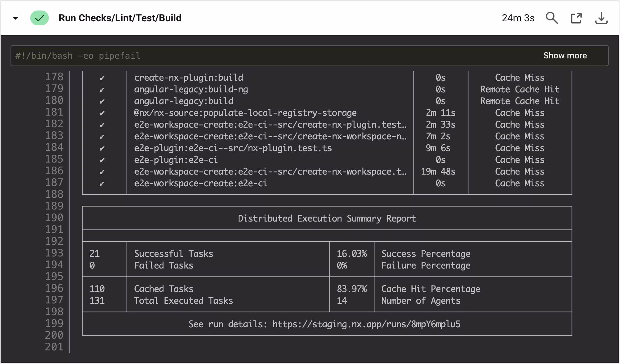Open the staging.nx.app run details link
620x364 pixels.
point(366,324)
